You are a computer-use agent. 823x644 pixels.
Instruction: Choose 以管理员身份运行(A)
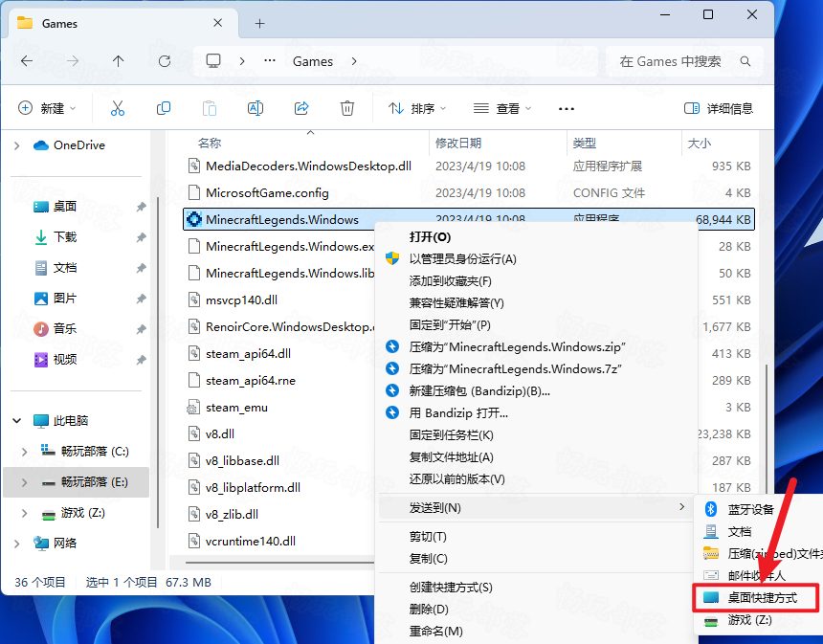pyautogui.click(x=538, y=258)
